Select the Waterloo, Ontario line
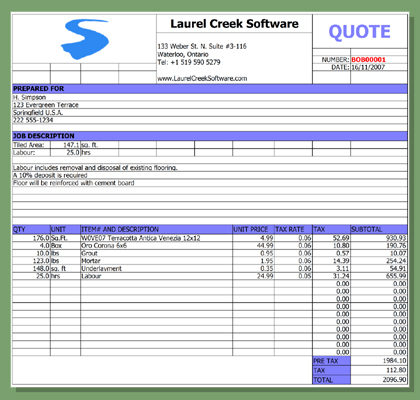420x400 pixels. 183,54
